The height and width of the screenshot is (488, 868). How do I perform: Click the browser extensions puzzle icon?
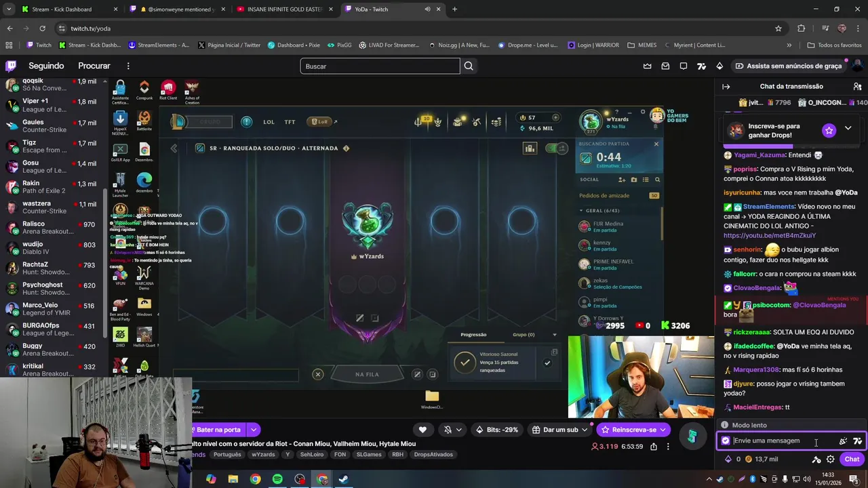(x=802, y=28)
